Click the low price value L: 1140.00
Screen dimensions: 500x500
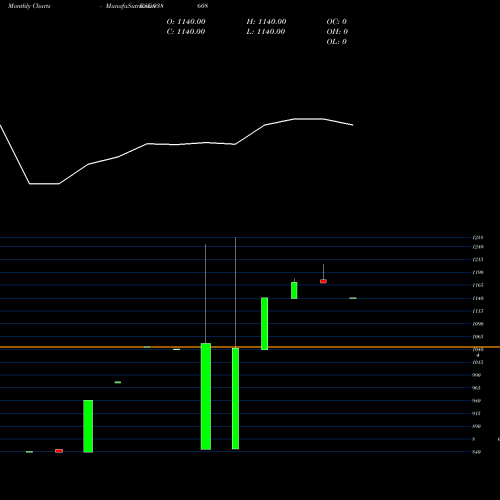[266, 32]
